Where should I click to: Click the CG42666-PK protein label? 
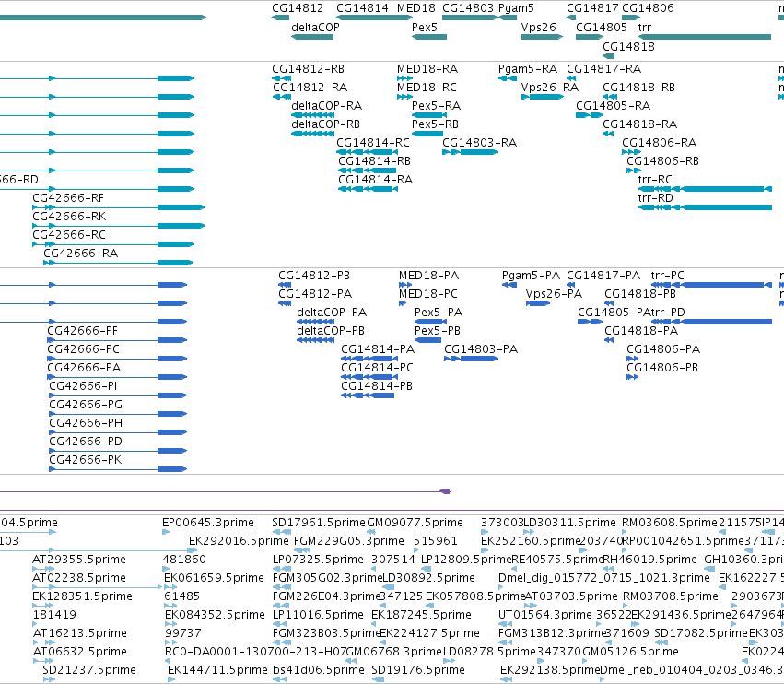pyautogui.click(x=86, y=459)
